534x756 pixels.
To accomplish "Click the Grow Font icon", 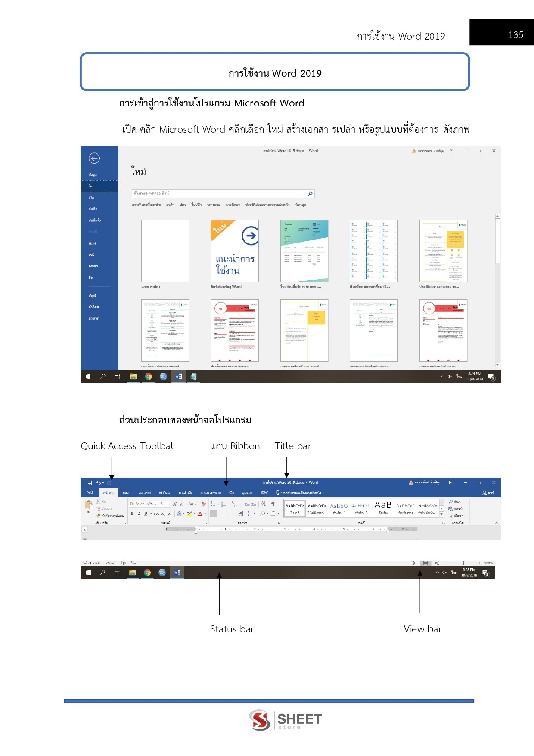I will (175, 504).
